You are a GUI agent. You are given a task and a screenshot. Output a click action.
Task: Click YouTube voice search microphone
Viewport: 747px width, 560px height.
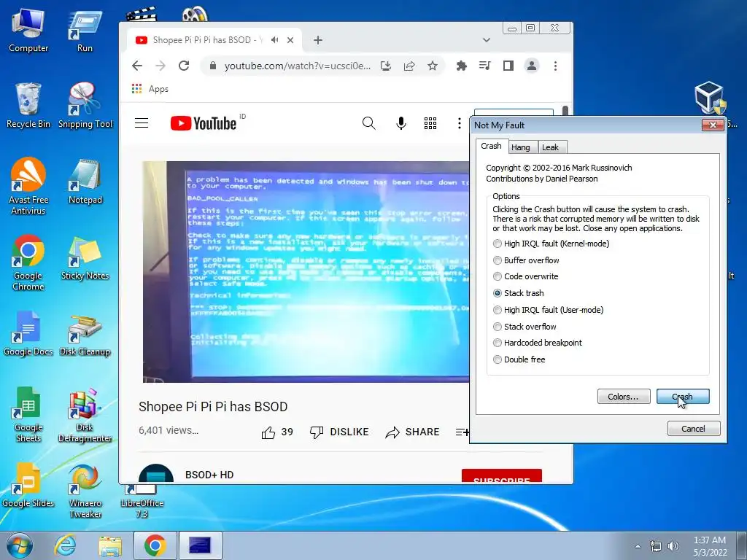[x=401, y=123]
